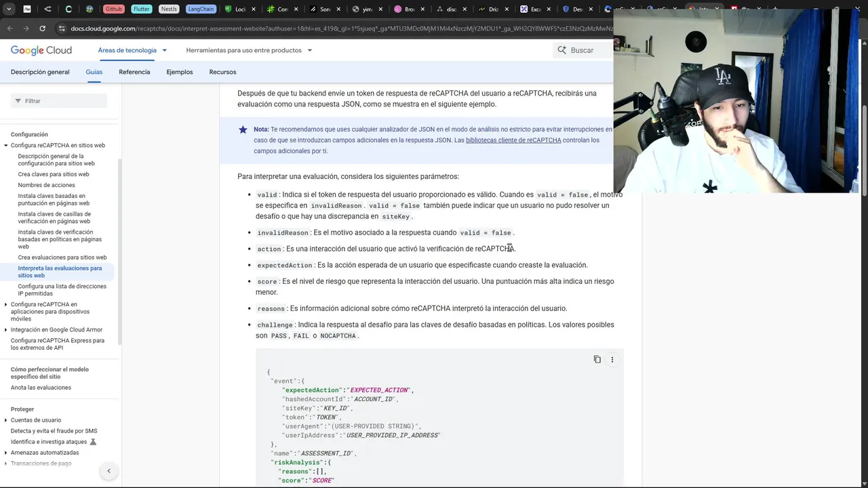Click the Filtrar sidebar filter field
868x488 pixels.
click(x=59, y=101)
